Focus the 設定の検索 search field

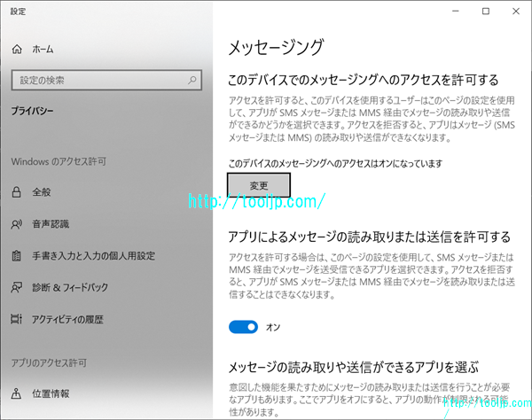point(106,80)
